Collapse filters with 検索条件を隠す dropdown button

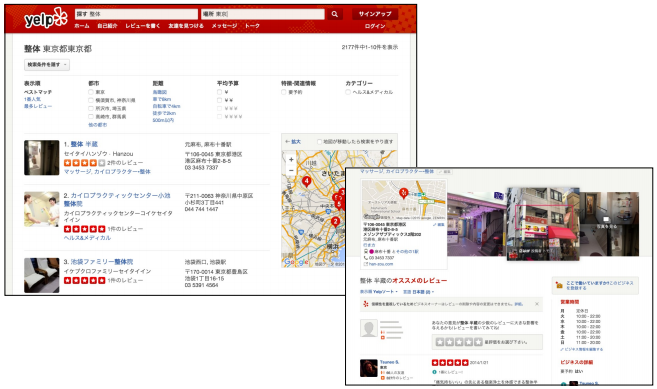[47, 65]
